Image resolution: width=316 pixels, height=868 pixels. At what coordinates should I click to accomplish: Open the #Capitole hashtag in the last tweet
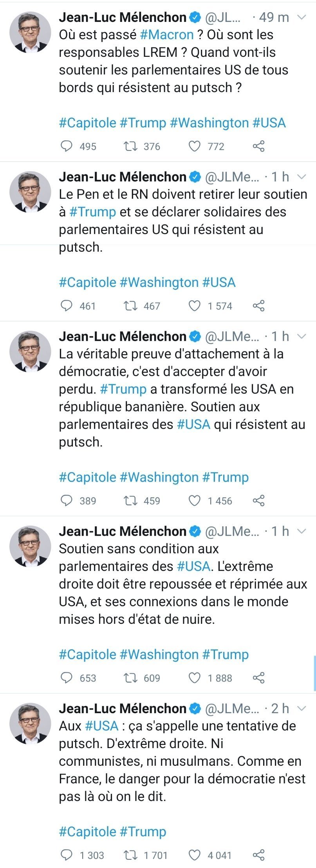(x=87, y=831)
